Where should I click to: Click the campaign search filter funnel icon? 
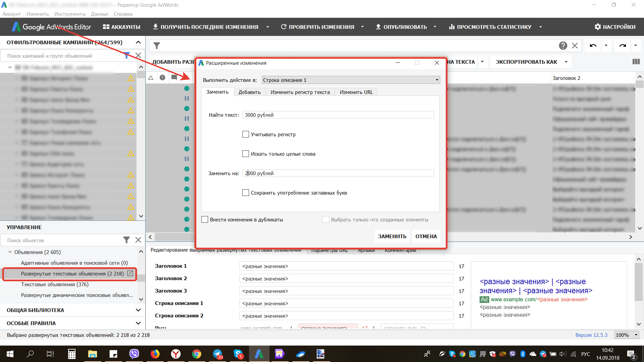(x=127, y=55)
